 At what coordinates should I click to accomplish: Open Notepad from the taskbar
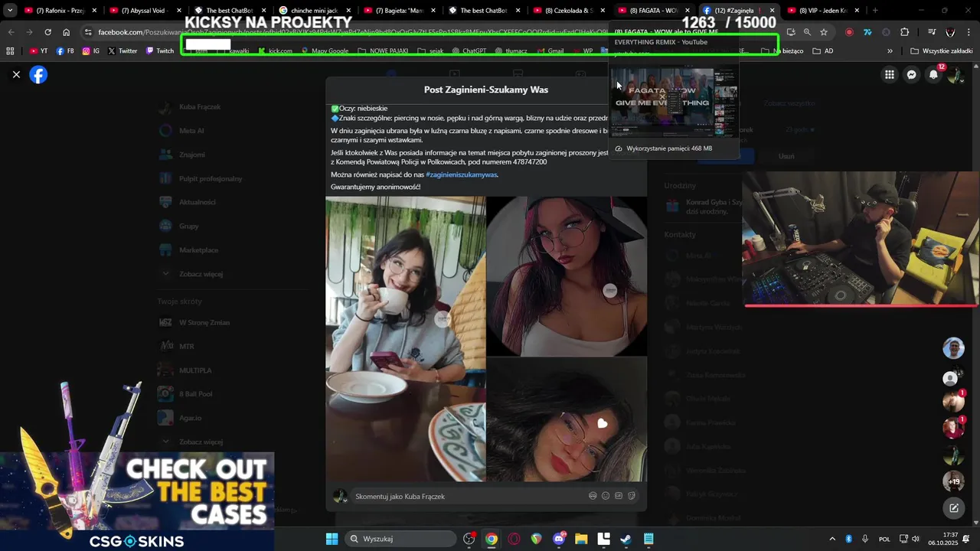648,539
